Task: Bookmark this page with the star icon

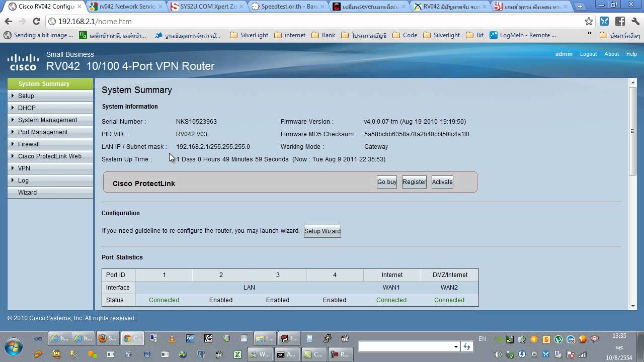Action: (x=589, y=22)
